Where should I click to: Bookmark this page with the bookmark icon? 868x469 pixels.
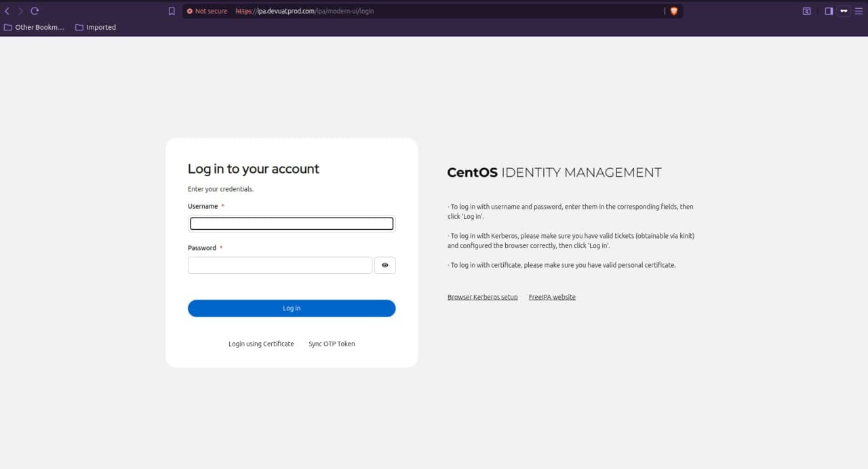172,11
